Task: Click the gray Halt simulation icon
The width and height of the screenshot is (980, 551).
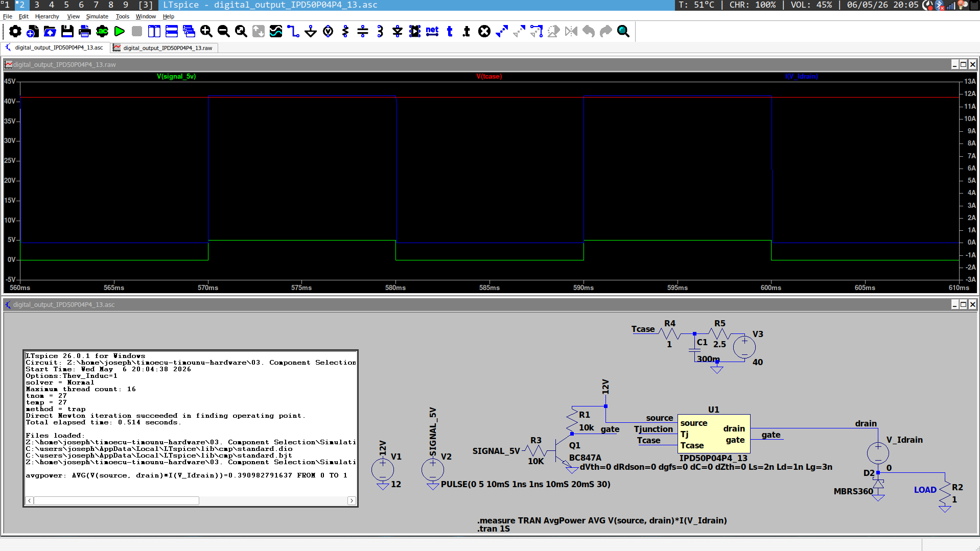Action: point(137,32)
